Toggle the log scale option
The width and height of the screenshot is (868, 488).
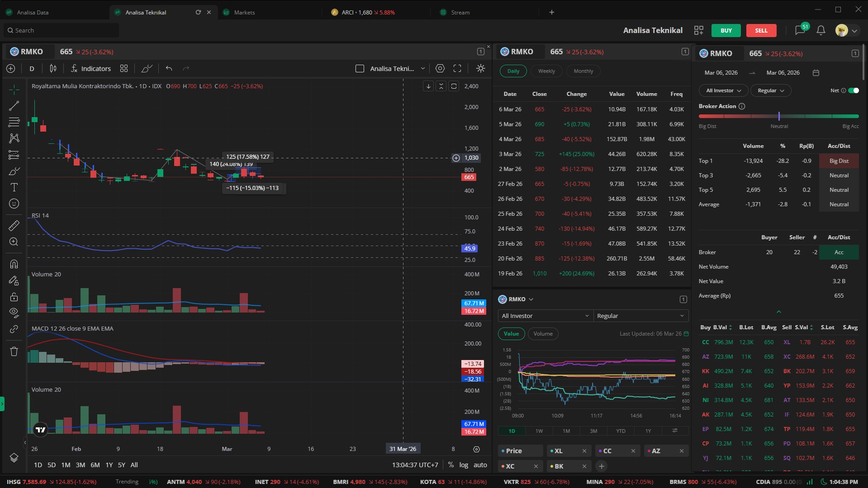point(464,465)
